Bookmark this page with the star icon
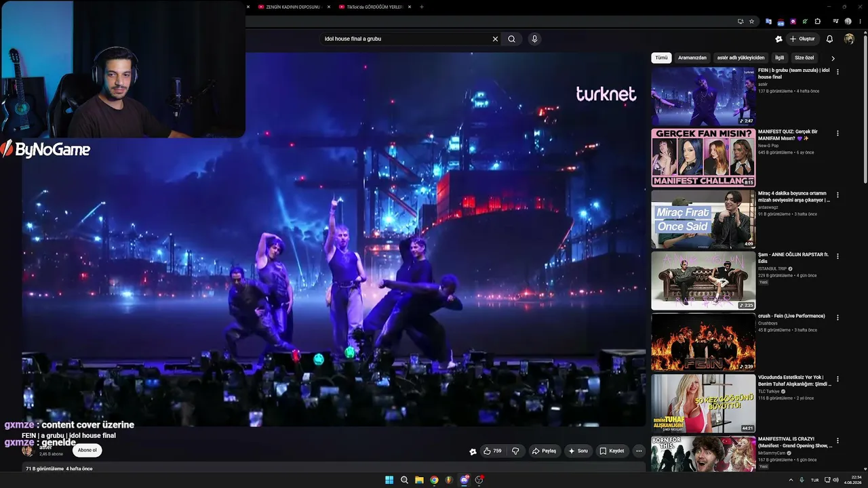This screenshot has height=488, width=868. tap(751, 21)
